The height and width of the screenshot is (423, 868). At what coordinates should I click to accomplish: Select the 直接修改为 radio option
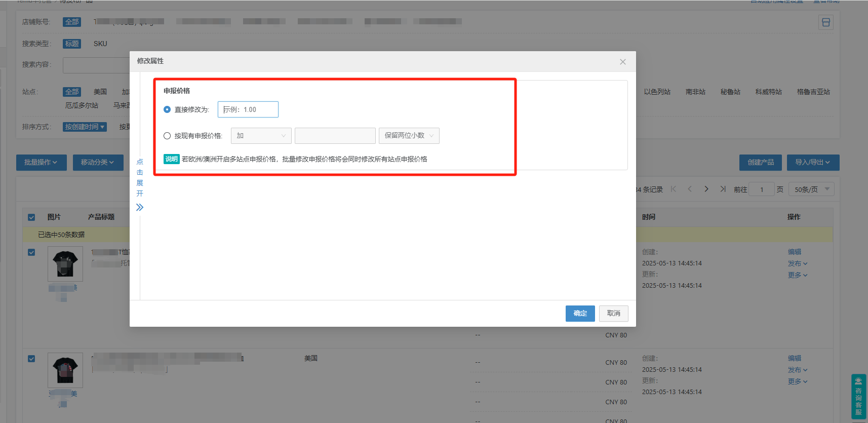pyautogui.click(x=167, y=109)
